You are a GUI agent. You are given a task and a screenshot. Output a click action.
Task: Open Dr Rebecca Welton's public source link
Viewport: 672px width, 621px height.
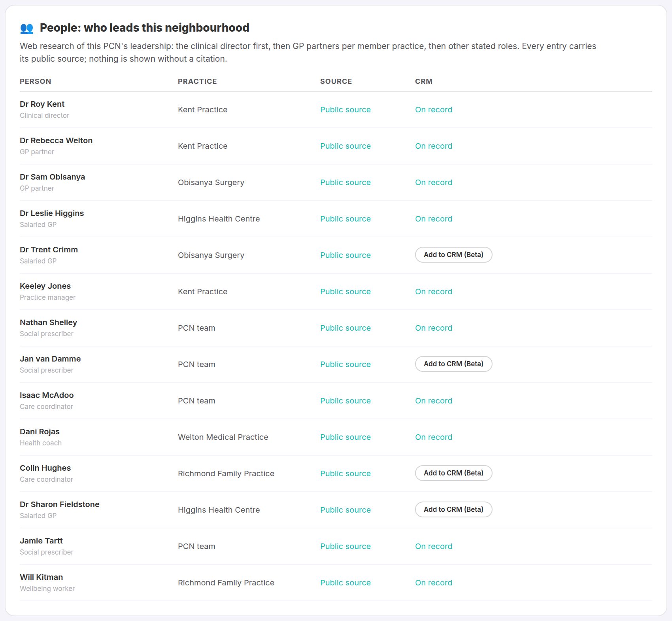[x=345, y=146]
